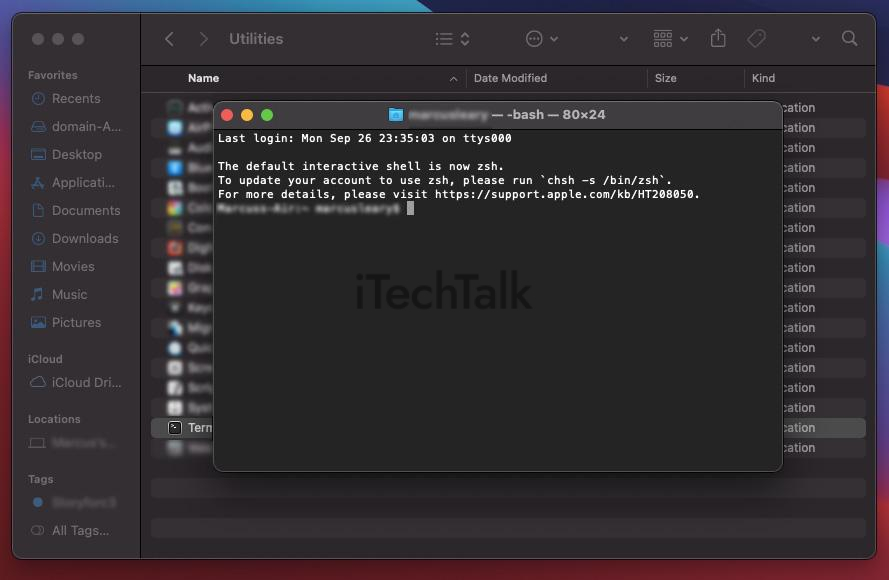889x580 pixels.
Task: Click the forward navigation arrow in the toolbar
Action: pos(203,38)
